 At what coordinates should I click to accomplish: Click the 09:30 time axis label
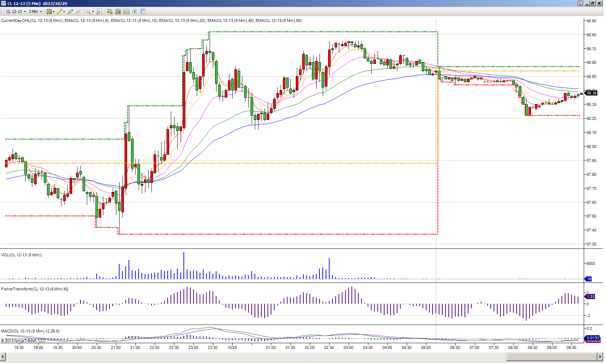click(572, 347)
